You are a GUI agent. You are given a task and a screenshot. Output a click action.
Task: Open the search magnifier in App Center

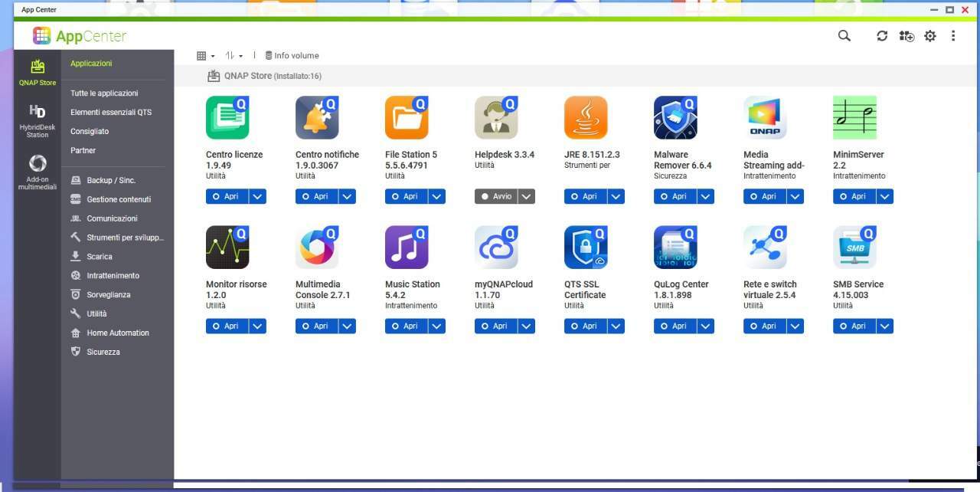tap(844, 36)
